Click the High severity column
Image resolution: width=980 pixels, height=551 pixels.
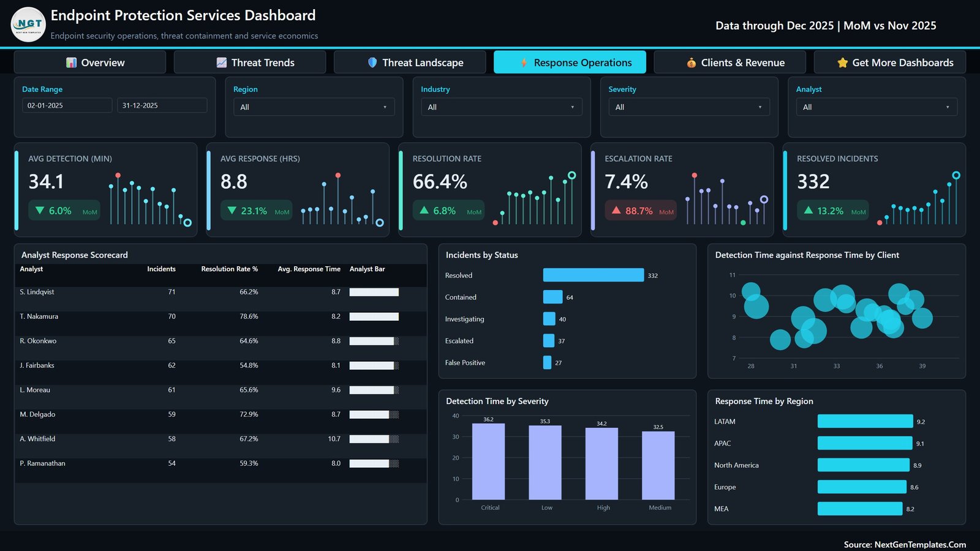point(601,463)
